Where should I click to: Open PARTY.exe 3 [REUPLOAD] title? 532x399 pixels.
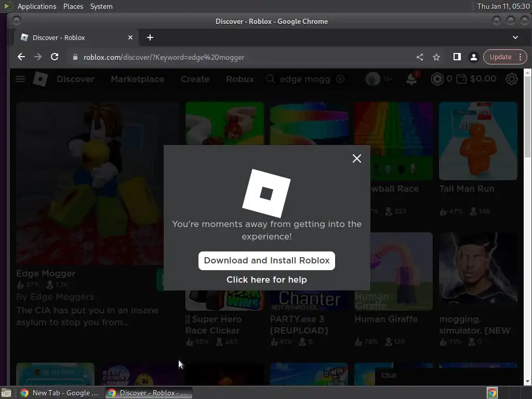pos(299,325)
